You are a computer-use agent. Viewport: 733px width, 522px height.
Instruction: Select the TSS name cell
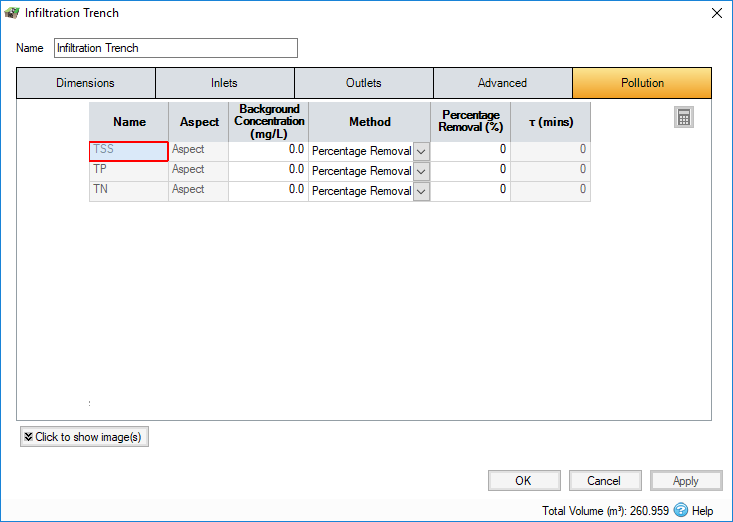(x=129, y=151)
